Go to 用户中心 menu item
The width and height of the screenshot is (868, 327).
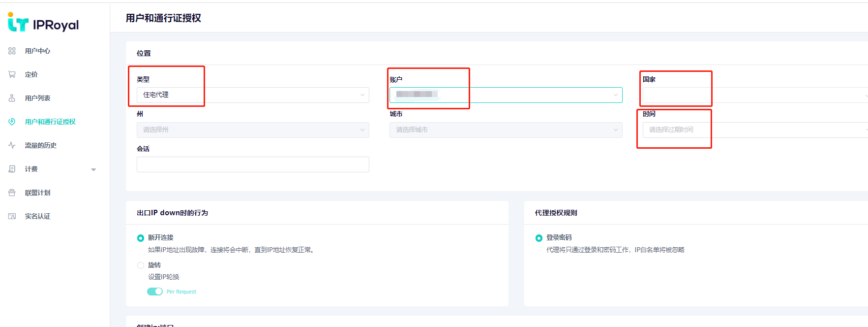pyautogui.click(x=37, y=51)
